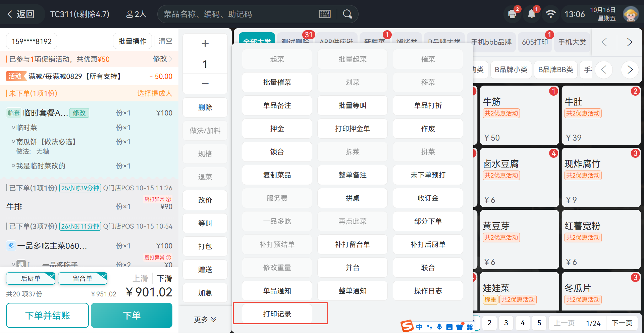The height and width of the screenshot is (333, 644).
Task: Show previous subcategories with round left arrow
Action: pos(604,69)
